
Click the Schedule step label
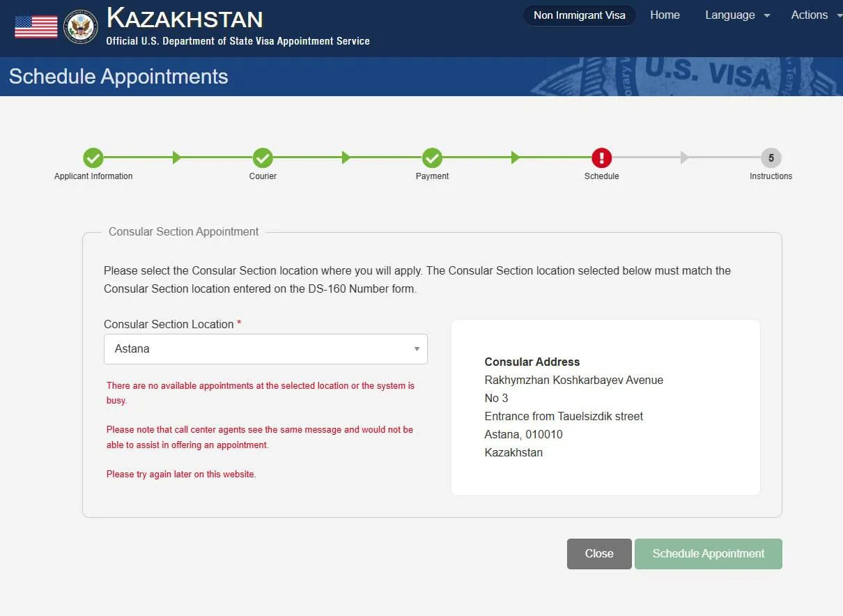[x=601, y=176]
